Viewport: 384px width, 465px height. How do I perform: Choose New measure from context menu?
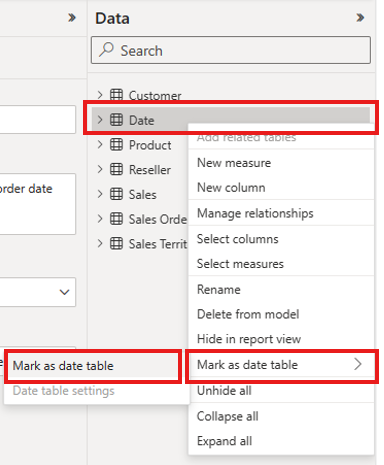[234, 163]
